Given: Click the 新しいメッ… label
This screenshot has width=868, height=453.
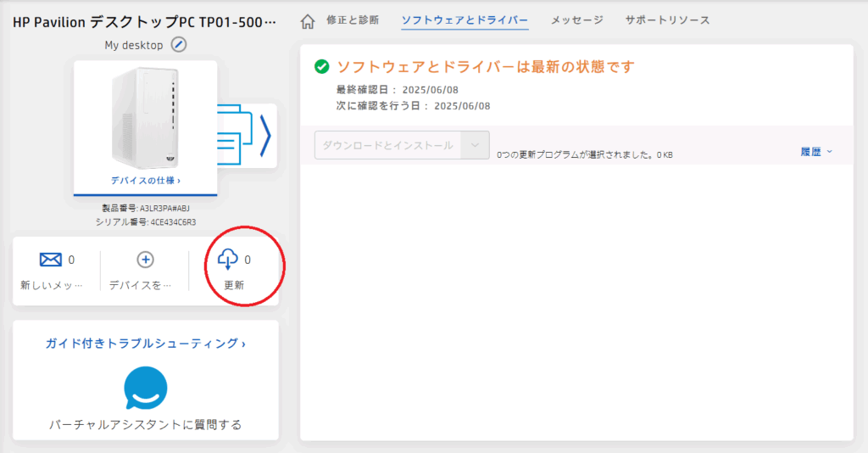Looking at the screenshot, I should point(52,285).
